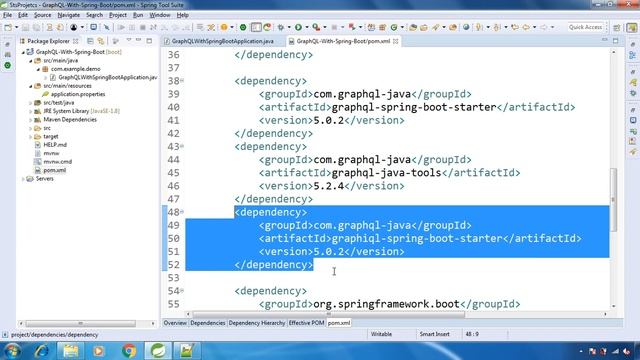Click the Link with Editor icon in Package Explorer
Screen dimensions: 640x360
coord(101,41)
